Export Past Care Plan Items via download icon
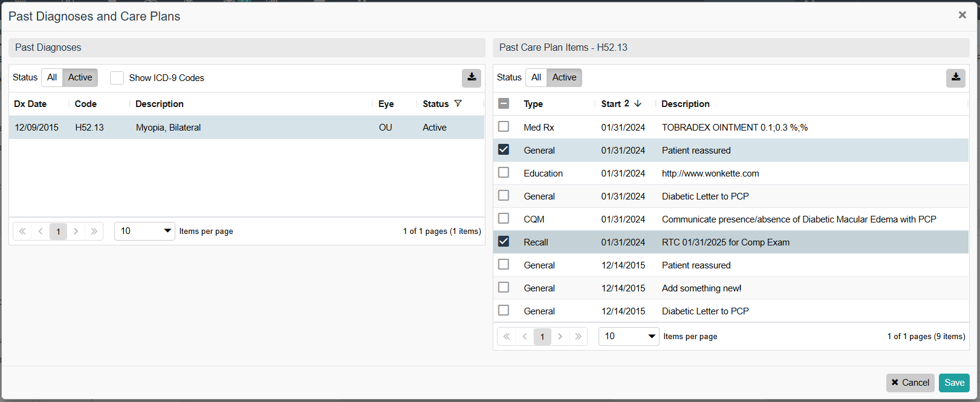 point(956,77)
